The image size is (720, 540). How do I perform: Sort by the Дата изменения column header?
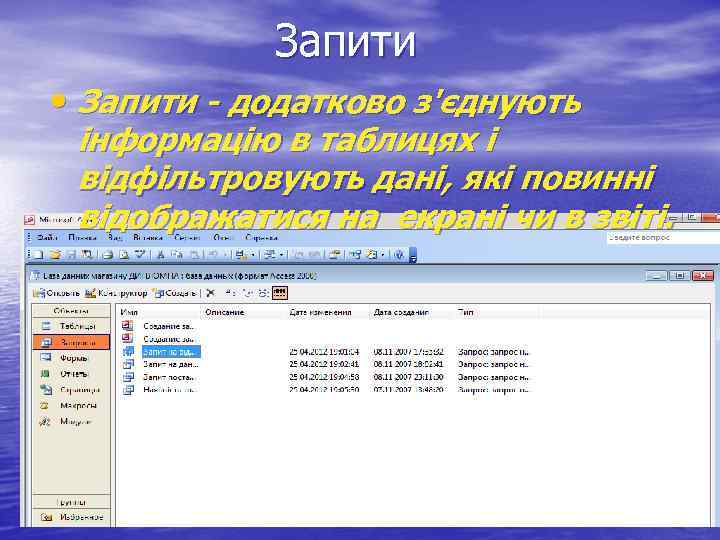pos(328,312)
